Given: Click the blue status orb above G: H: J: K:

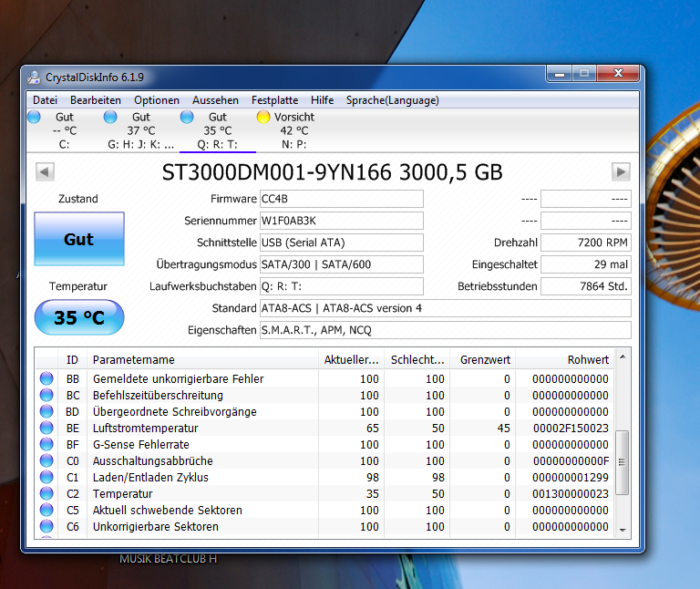Looking at the screenshot, I should coord(110,117).
